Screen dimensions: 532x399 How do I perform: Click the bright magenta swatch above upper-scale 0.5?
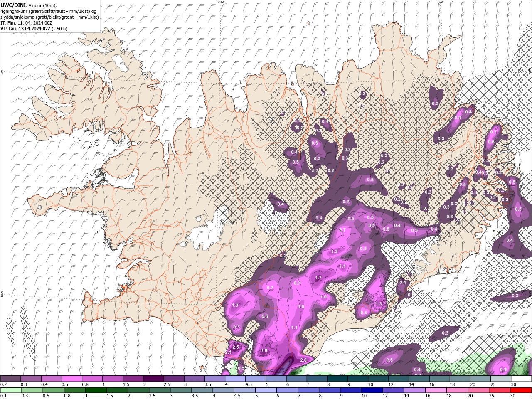click(71, 379)
